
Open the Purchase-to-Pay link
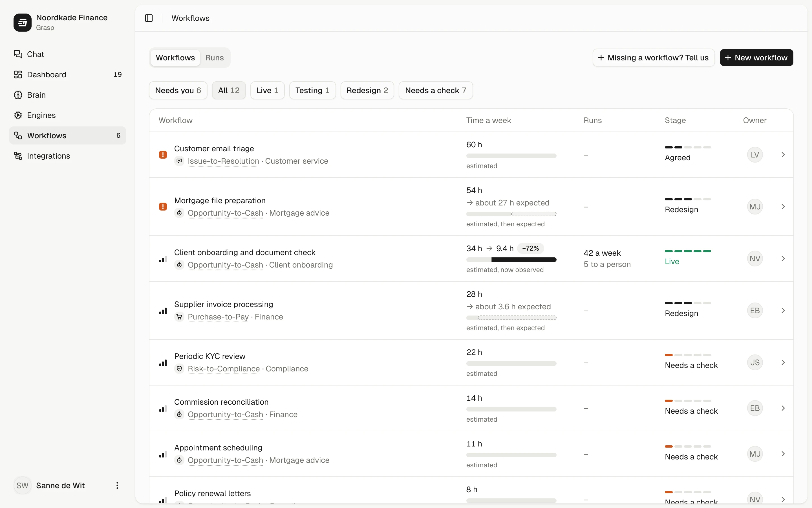tap(218, 317)
